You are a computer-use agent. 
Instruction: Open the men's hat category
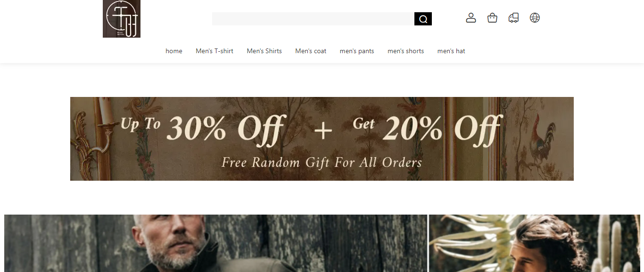click(451, 51)
